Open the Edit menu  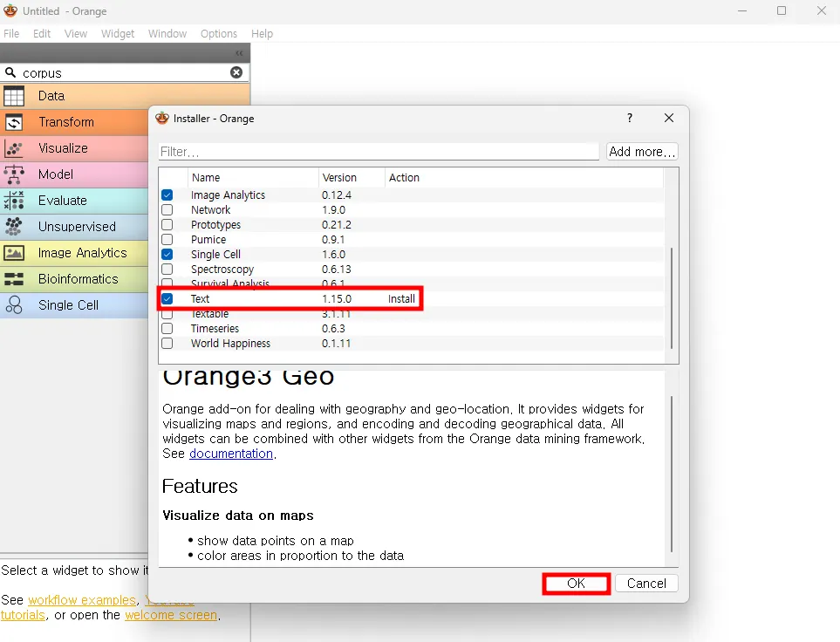[42, 34]
